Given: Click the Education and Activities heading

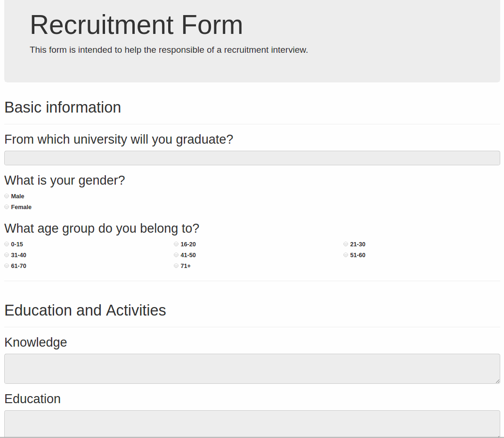Looking at the screenshot, I should (x=85, y=310).
